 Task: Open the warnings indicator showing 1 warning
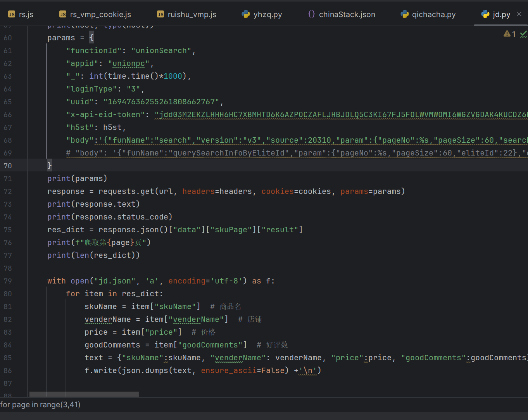509,34
